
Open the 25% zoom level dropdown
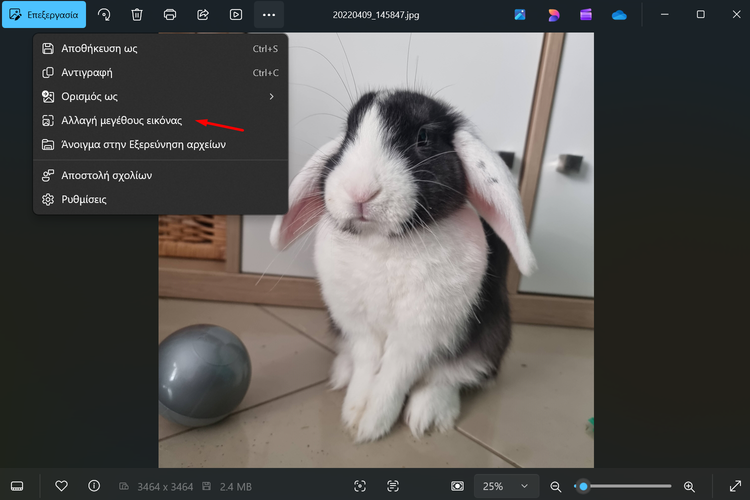[x=505, y=486]
